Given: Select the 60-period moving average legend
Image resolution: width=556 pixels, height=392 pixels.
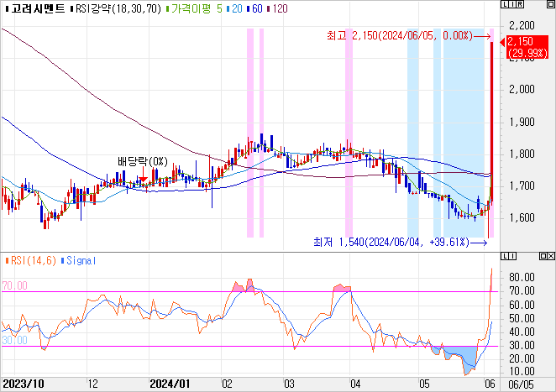Looking at the screenshot, I should pyautogui.click(x=255, y=8).
